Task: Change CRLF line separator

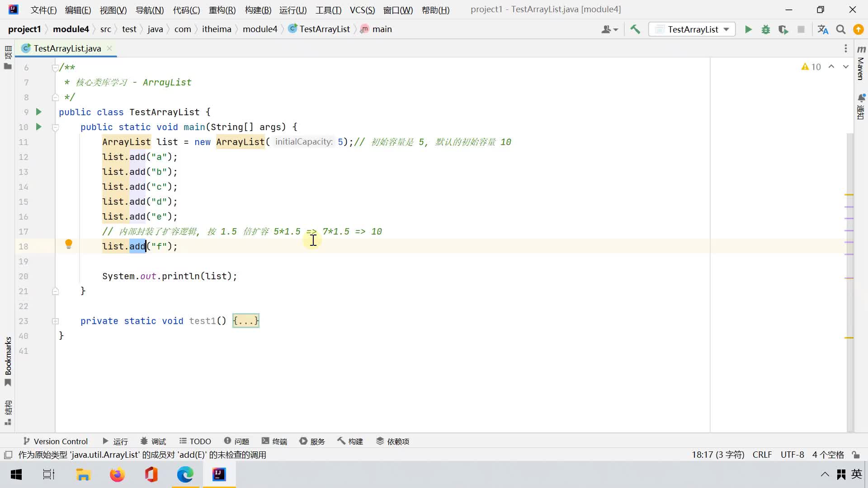Action: (x=762, y=455)
